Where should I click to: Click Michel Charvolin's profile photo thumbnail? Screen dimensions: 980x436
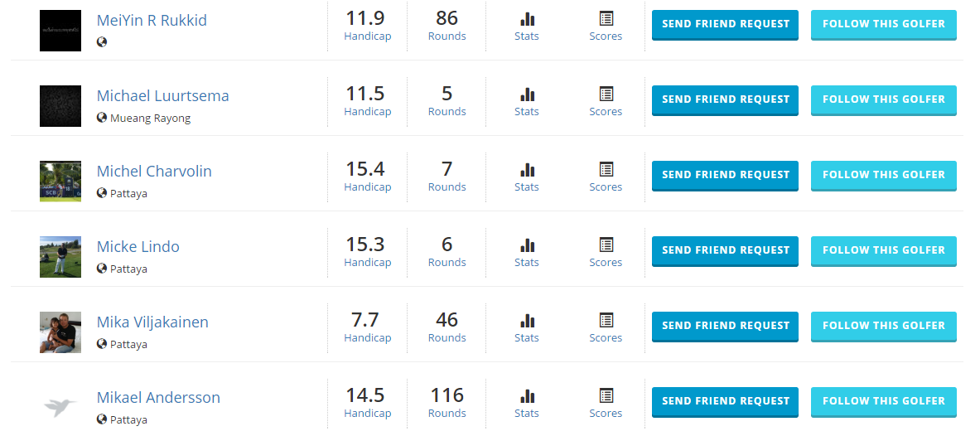click(x=60, y=182)
